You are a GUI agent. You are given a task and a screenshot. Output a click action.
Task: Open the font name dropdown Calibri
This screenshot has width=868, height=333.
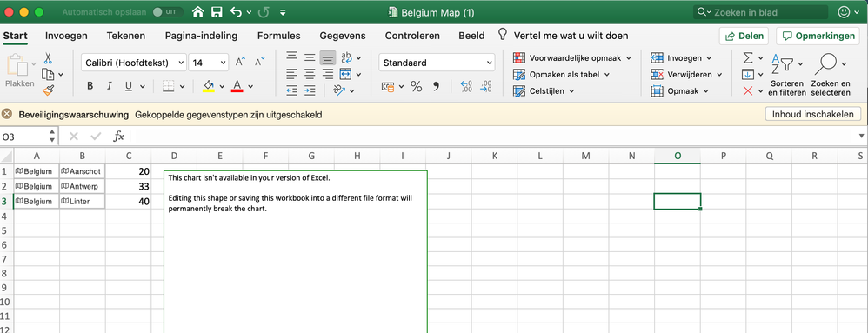pyautogui.click(x=182, y=63)
